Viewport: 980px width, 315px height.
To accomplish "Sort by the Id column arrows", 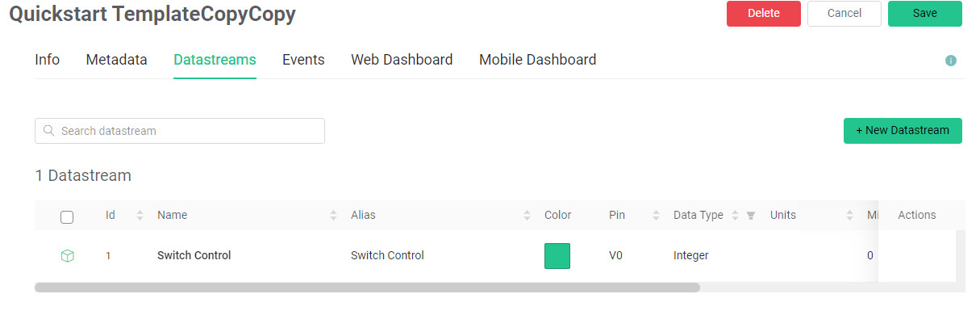I will pyautogui.click(x=140, y=215).
